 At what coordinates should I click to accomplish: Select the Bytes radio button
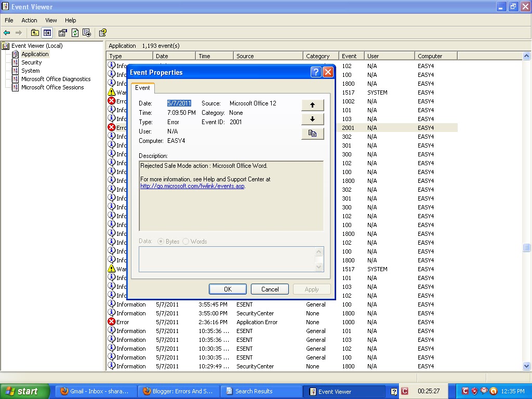click(x=161, y=241)
